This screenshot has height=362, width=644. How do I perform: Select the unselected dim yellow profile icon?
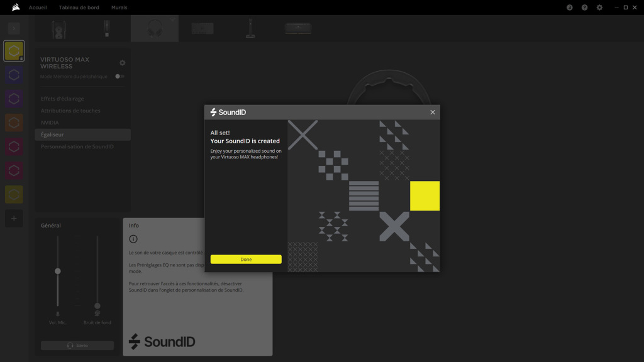pos(14,194)
